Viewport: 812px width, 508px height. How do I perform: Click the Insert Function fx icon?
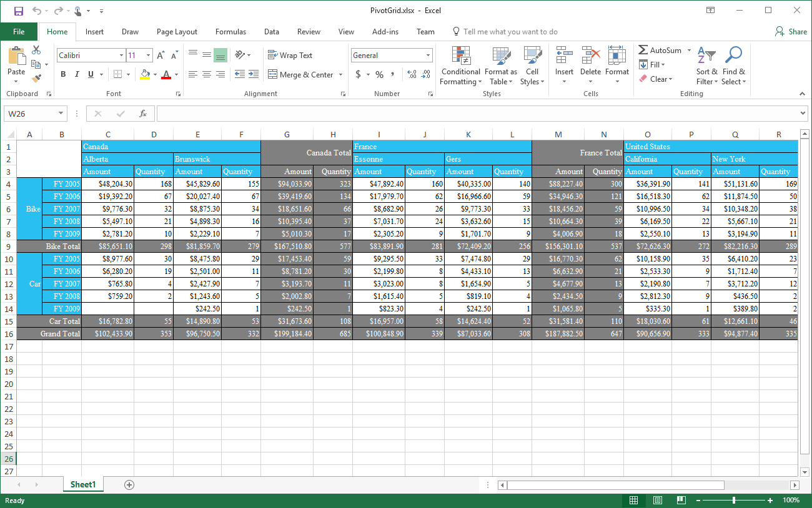point(143,114)
